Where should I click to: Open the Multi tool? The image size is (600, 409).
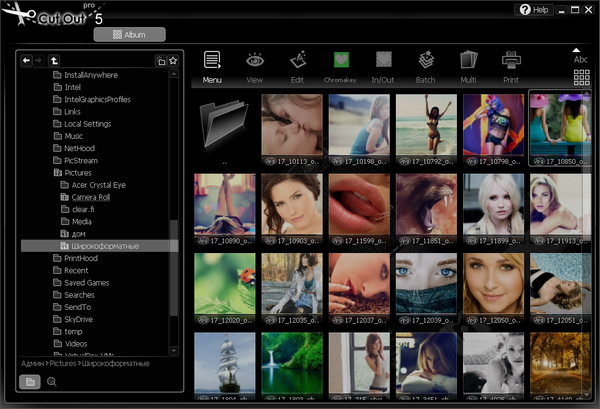click(x=469, y=62)
